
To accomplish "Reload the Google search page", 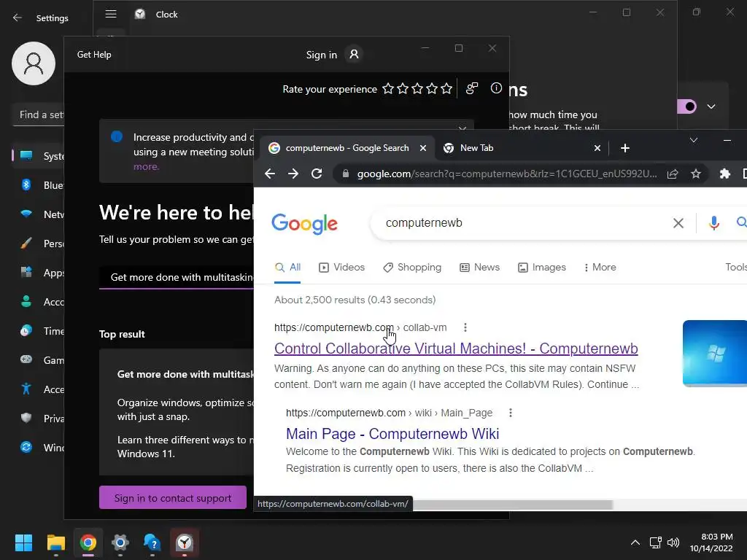I will (x=317, y=174).
